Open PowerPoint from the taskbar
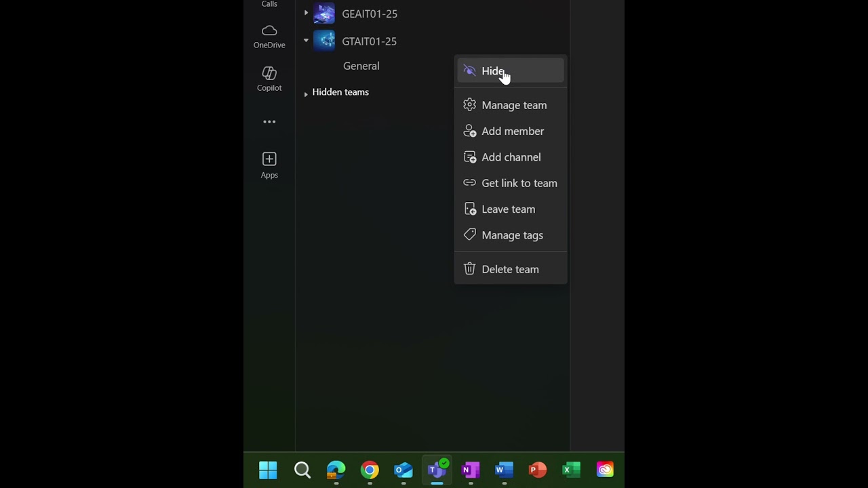This screenshot has height=488, width=868. (538, 470)
